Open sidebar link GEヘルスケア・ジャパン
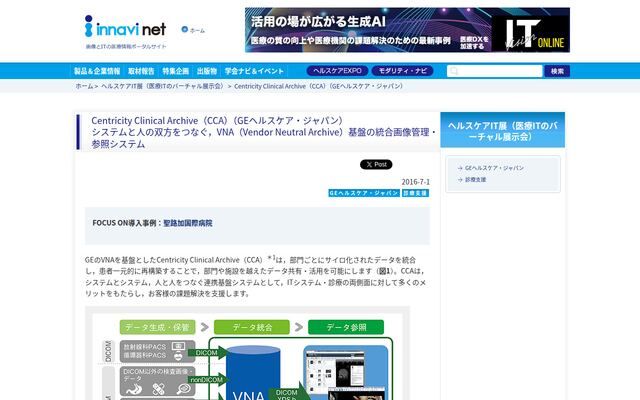Screen dimensions: 640x400 (x=494, y=168)
